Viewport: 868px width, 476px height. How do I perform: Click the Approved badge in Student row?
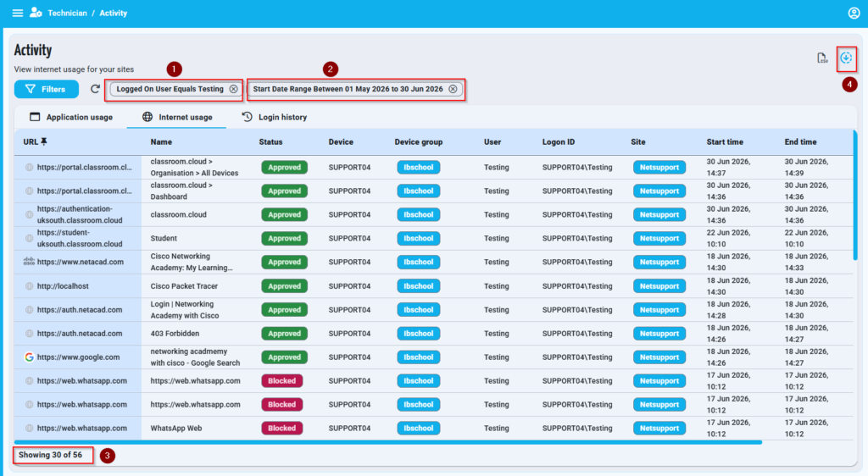[x=285, y=238]
